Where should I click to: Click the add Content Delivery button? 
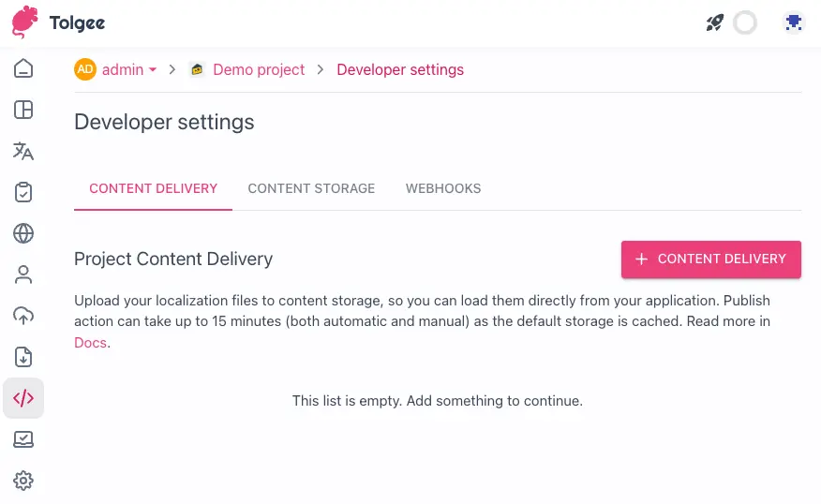(x=710, y=259)
